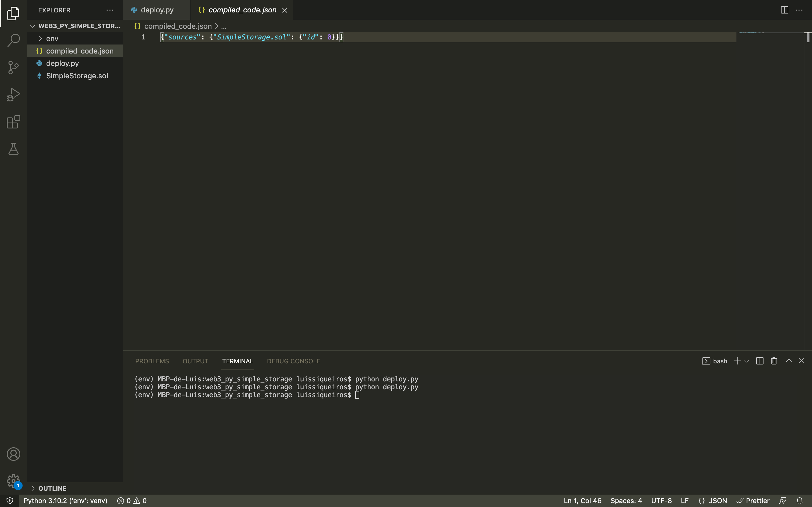Image resolution: width=812 pixels, height=507 pixels.
Task: Toggle maximize terminal panel size chevron
Action: (x=789, y=361)
